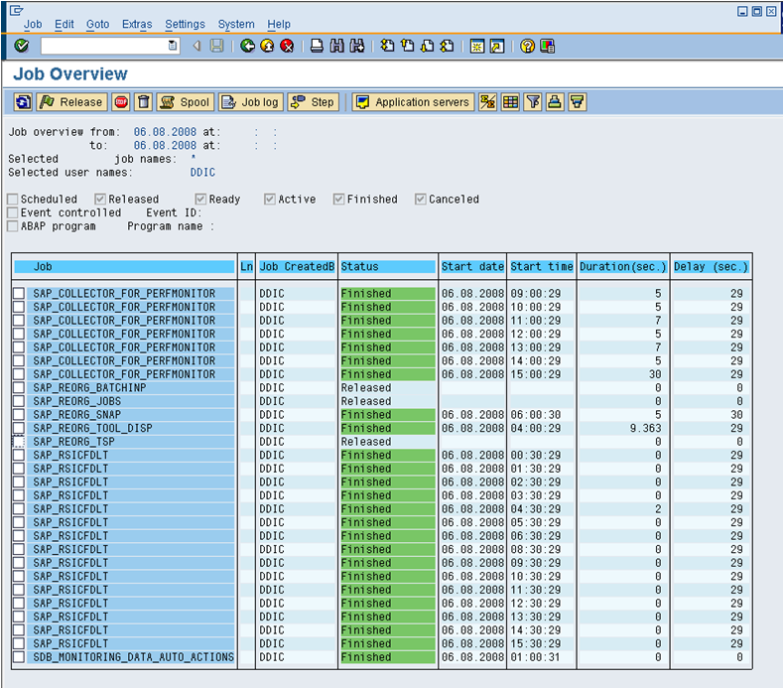Click the red Cancel icon in toolbar
The width and height of the screenshot is (784, 689).
[x=287, y=46]
